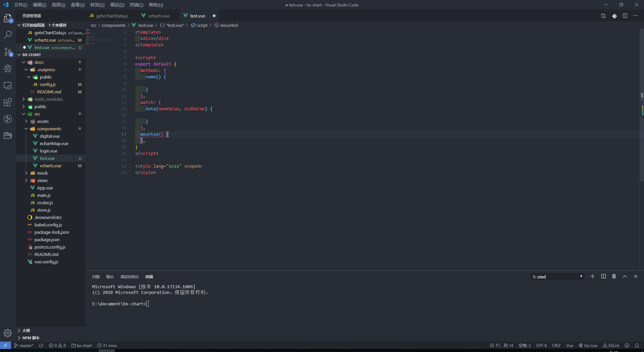Click the mounted breadcrumb item
The width and height of the screenshot is (644, 352).
pos(226,25)
